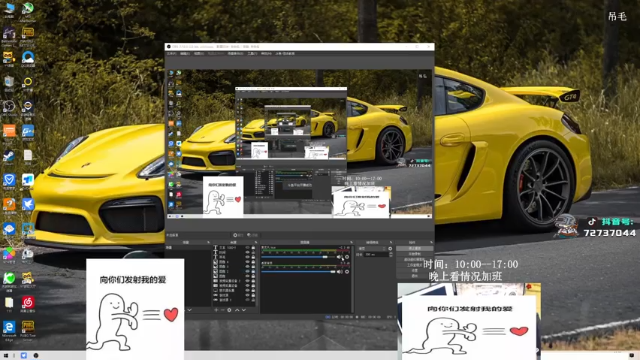
Task: Toggle eye visibility of first text source
Action: click(x=247, y=248)
